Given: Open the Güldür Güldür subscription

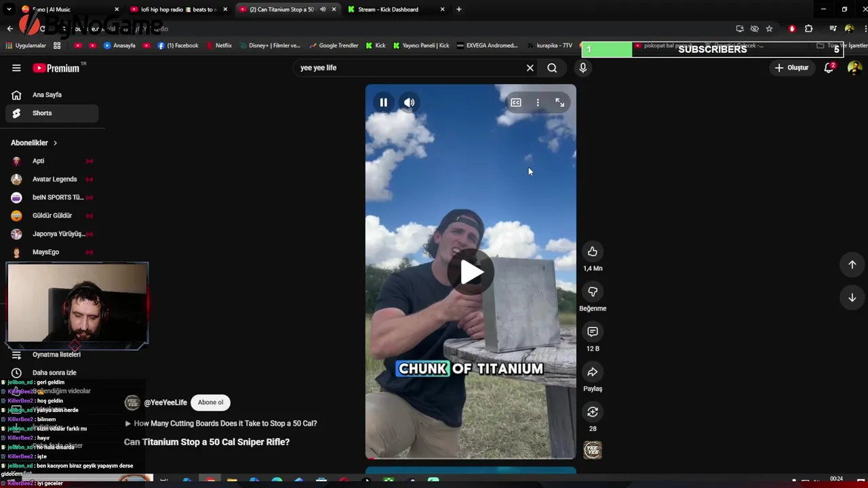Looking at the screenshot, I should pos(52,216).
